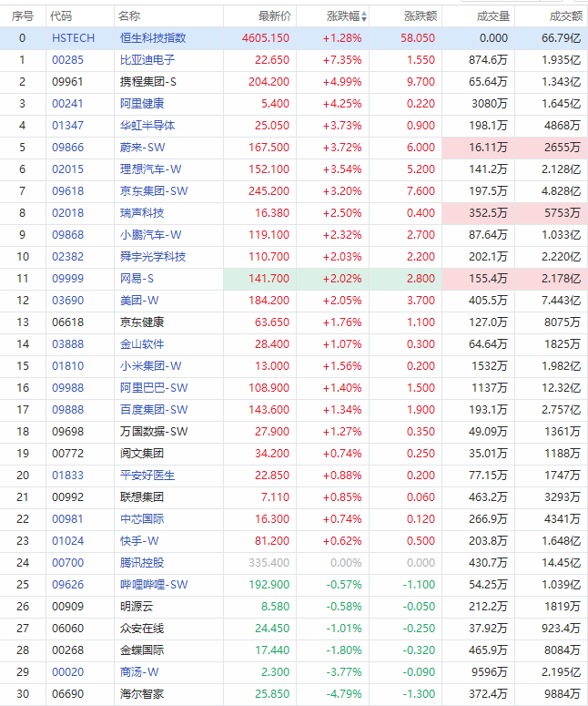Open the 快手-W stock link
This screenshot has height=706, width=588.
139,541
